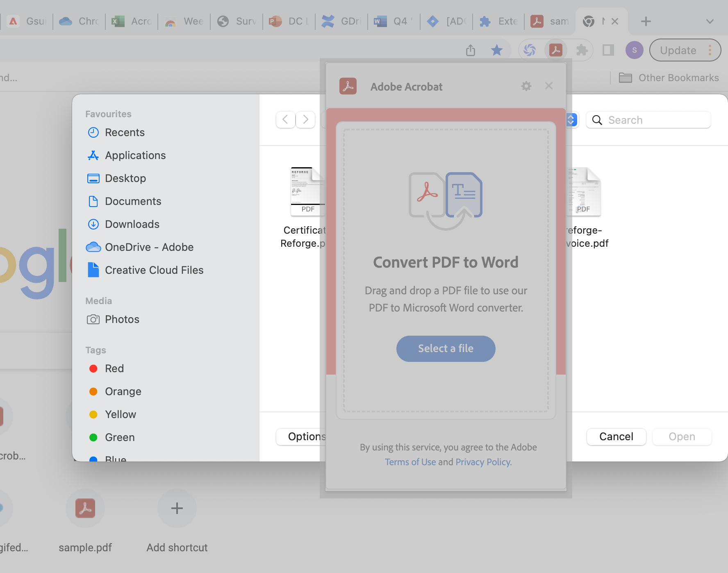Click the Adobe Acrobat extension toolbar icon

tap(556, 50)
